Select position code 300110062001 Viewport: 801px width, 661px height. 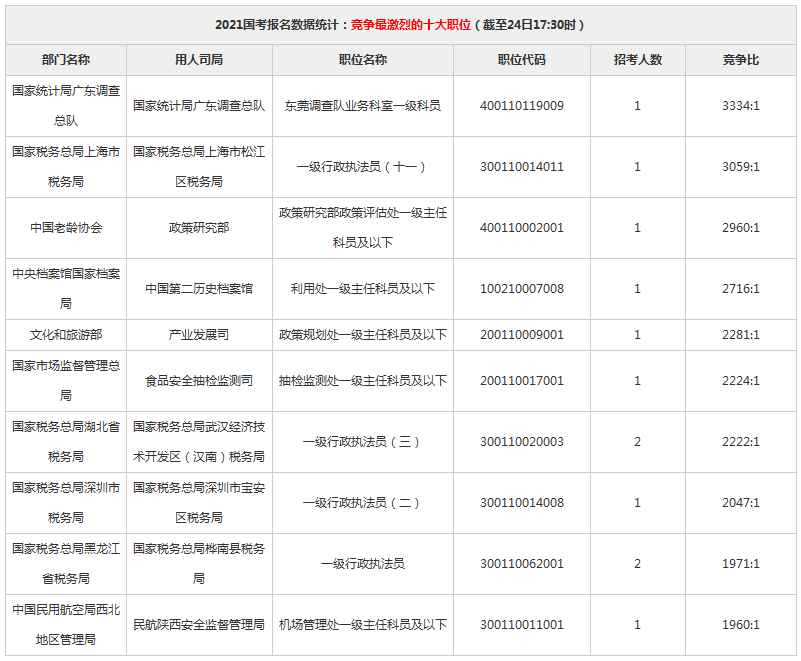pos(521,563)
